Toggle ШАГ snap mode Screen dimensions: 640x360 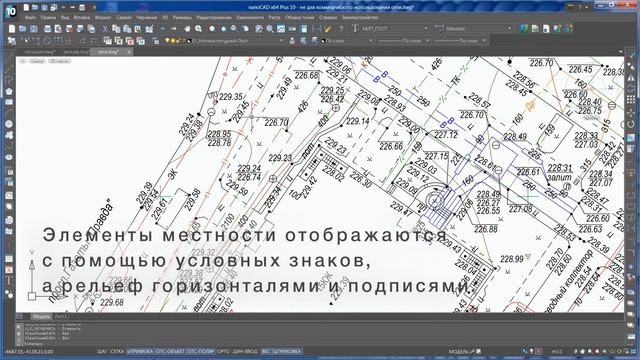click(x=102, y=351)
